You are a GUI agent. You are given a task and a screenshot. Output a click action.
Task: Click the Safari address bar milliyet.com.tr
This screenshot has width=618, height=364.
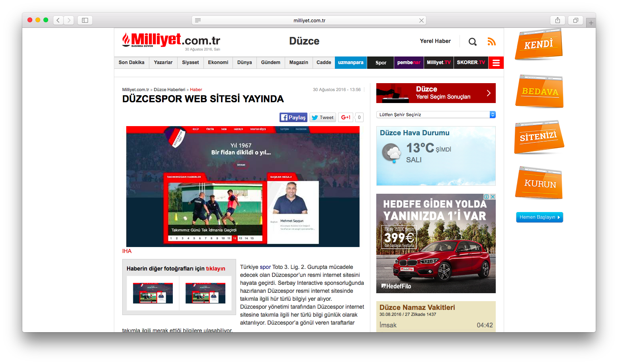[x=309, y=20]
